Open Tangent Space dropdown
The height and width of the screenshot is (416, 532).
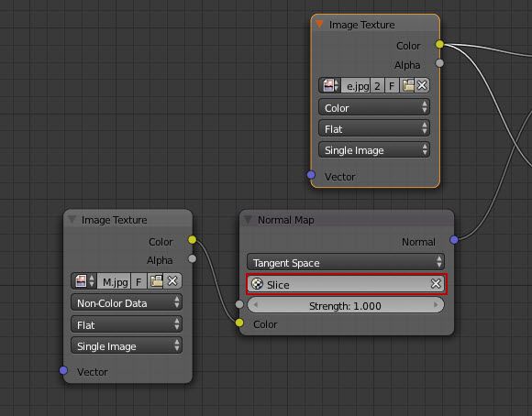pyautogui.click(x=346, y=263)
